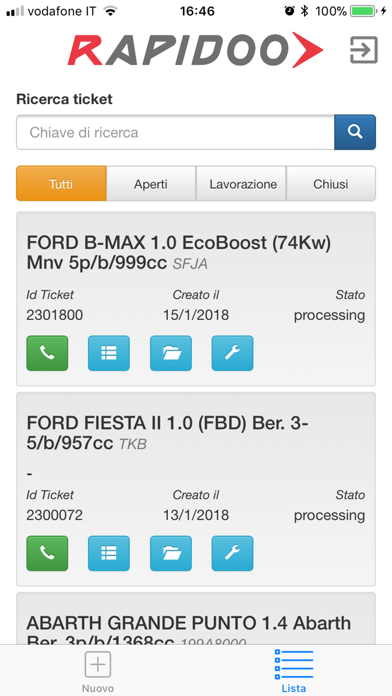The width and height of the screenshot is (392, 696).
Task: Open list details icon for ticket 2301800
Action: pos(109,353)
